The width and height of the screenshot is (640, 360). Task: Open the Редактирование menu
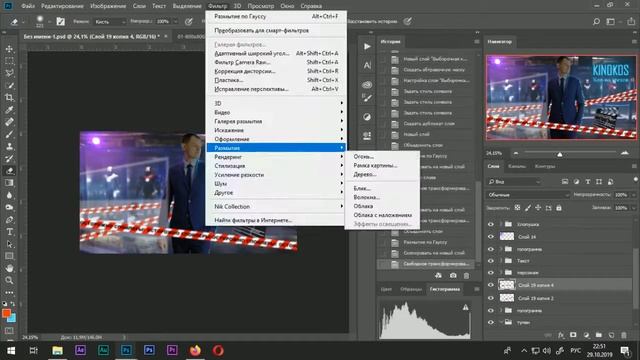(62, 6)
